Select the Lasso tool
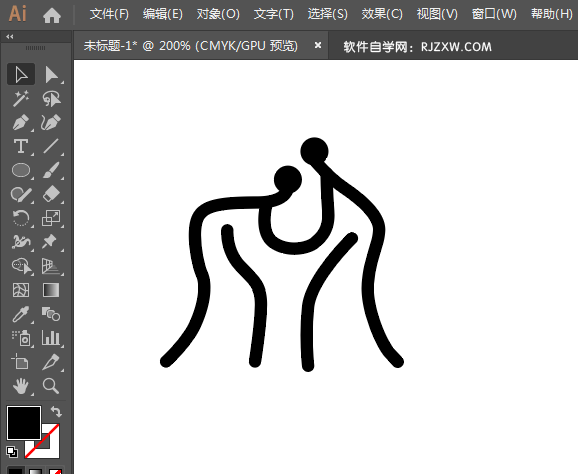 (51, 98)
